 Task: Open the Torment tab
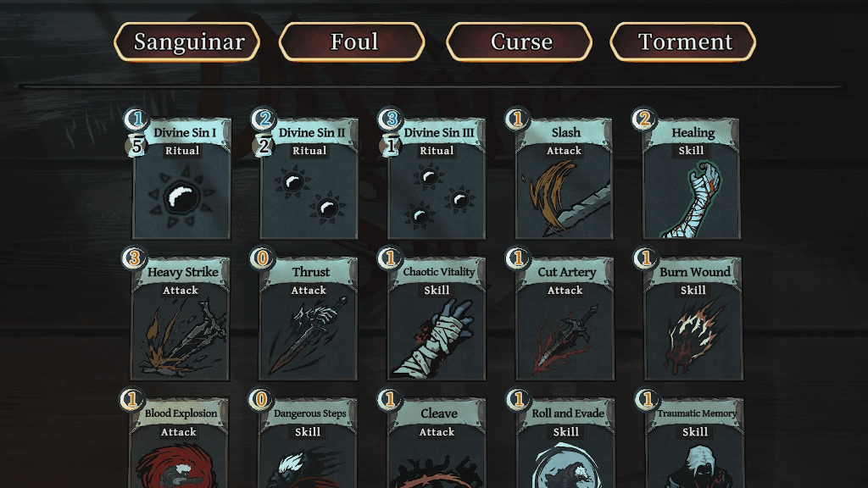pos(683,42)
